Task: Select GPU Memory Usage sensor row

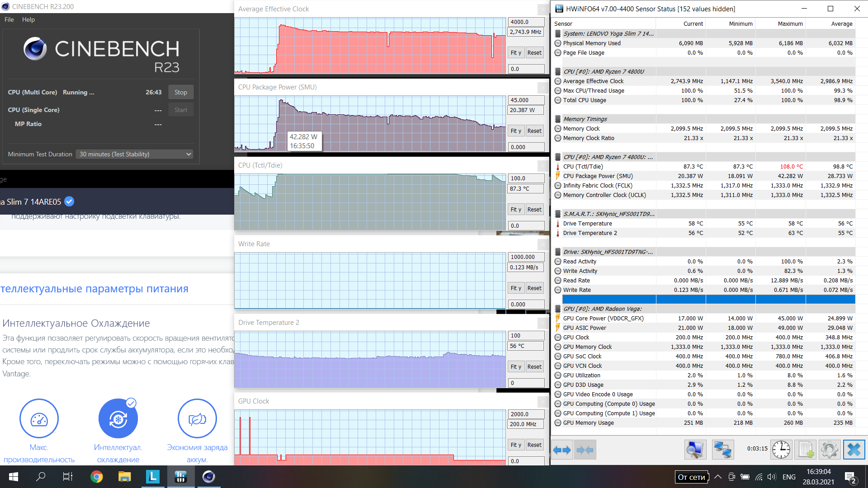Action: point(704,422)
